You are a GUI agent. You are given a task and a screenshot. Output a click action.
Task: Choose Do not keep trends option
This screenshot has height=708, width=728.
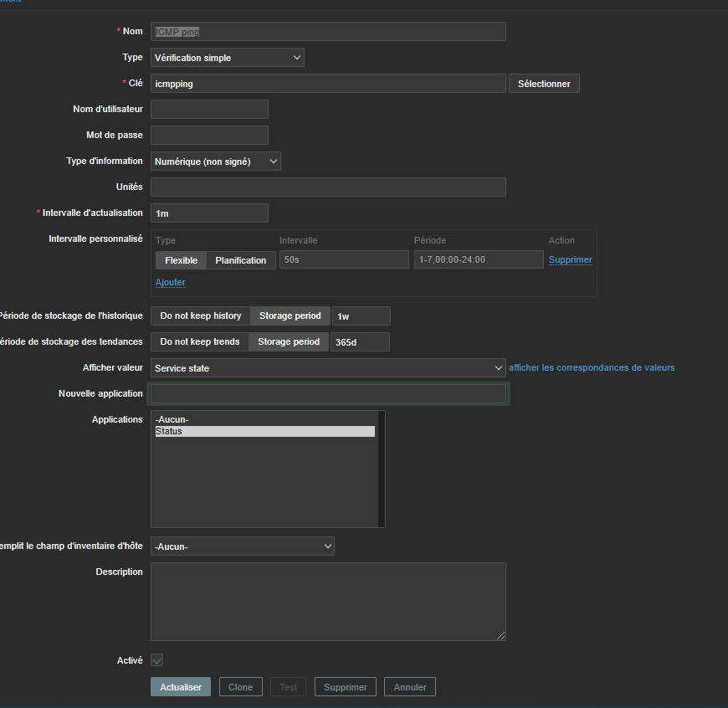click(x=199, y=341)
